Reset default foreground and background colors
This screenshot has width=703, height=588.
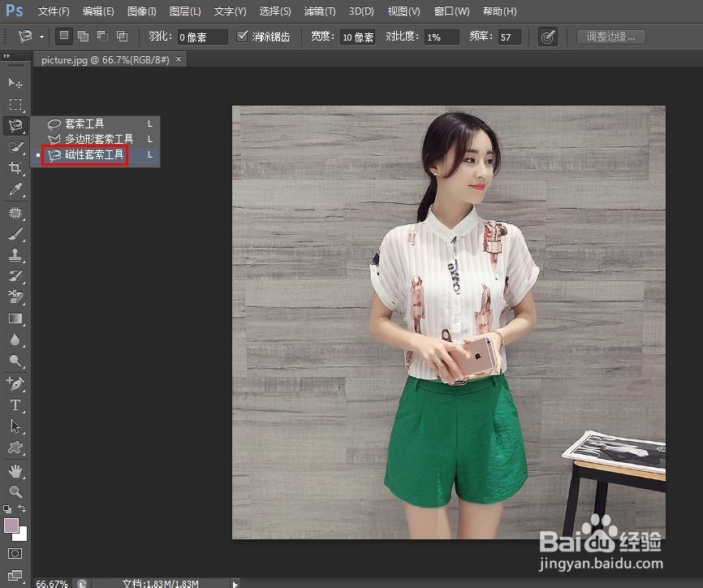tap(7, 509)
